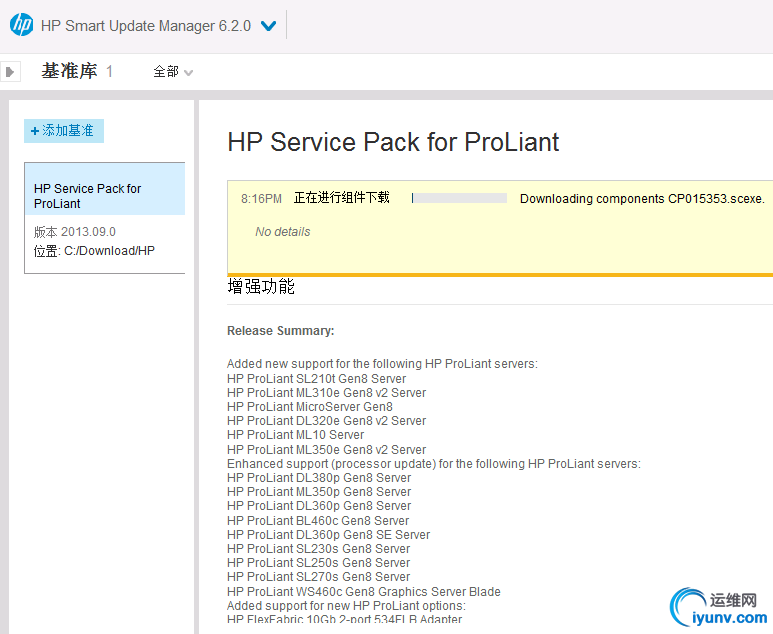Click the 增强功能 section heading
773x634 pixels.
point(261,286)
